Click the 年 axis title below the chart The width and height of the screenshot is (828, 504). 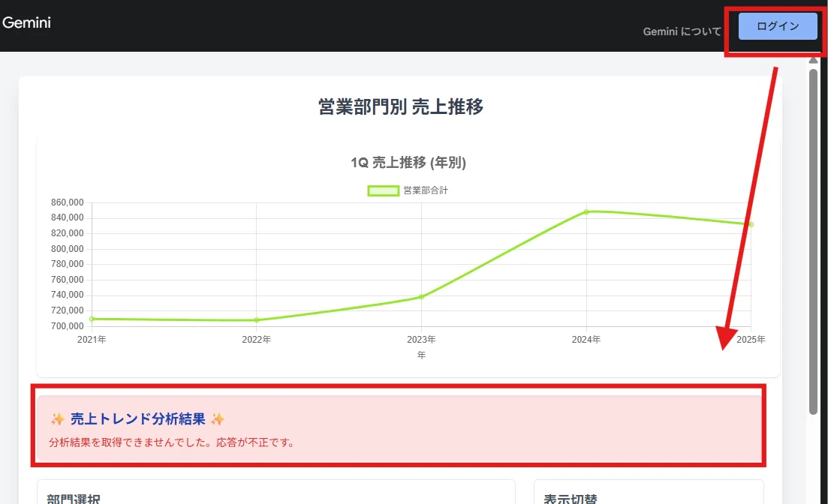[421, 355]
